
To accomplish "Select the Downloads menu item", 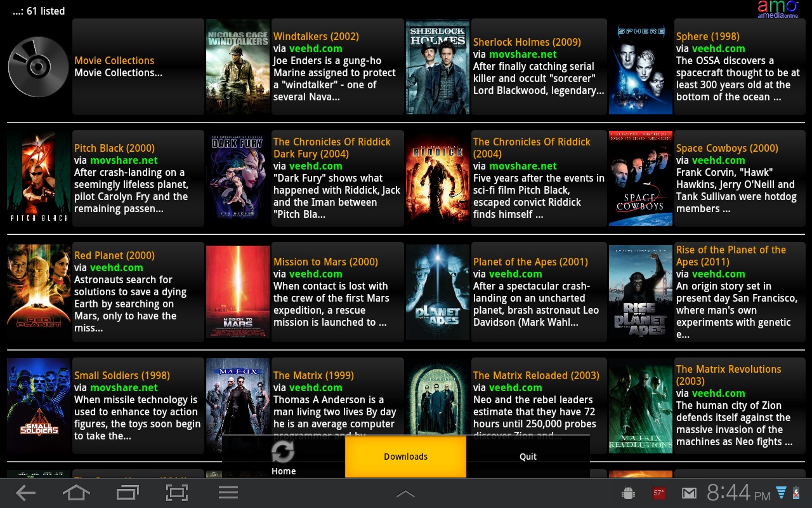I will [x=405, y=457].
